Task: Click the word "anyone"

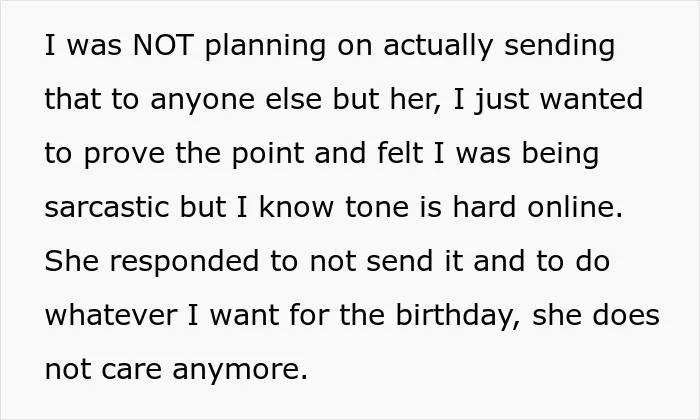Action: pos(202,101)
